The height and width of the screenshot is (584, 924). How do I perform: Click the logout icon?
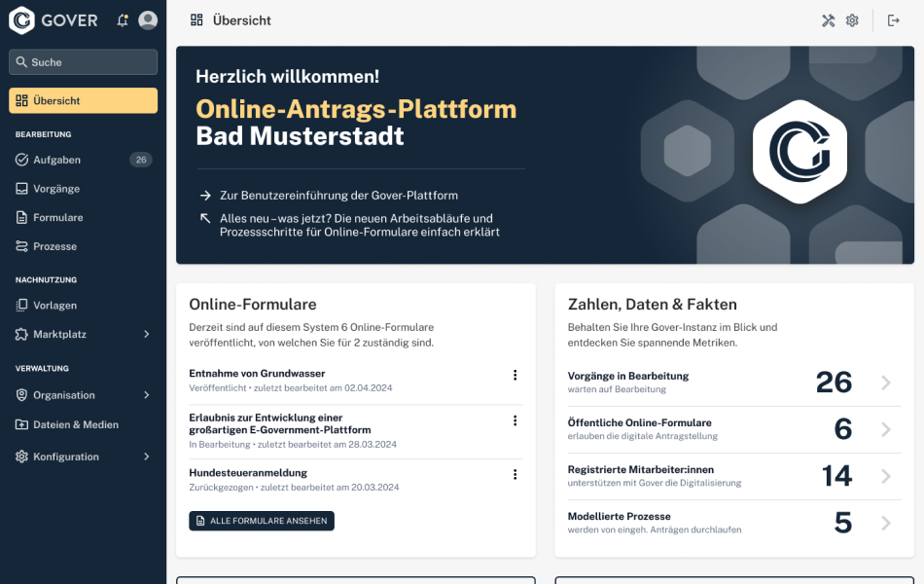coord(894,20)
